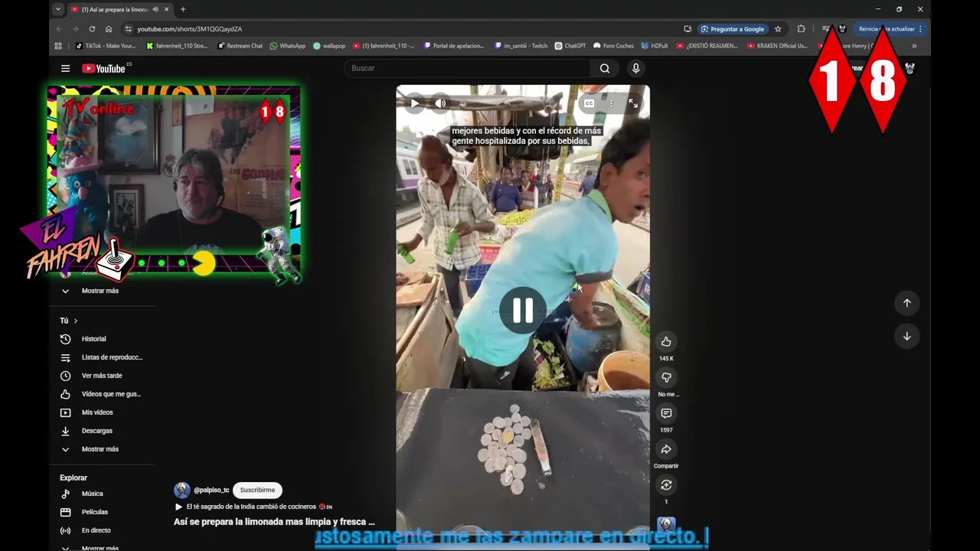This screenshot has height=551, width=980.
Task: Open the short's more options menu
Action: [x=611, y=103]
